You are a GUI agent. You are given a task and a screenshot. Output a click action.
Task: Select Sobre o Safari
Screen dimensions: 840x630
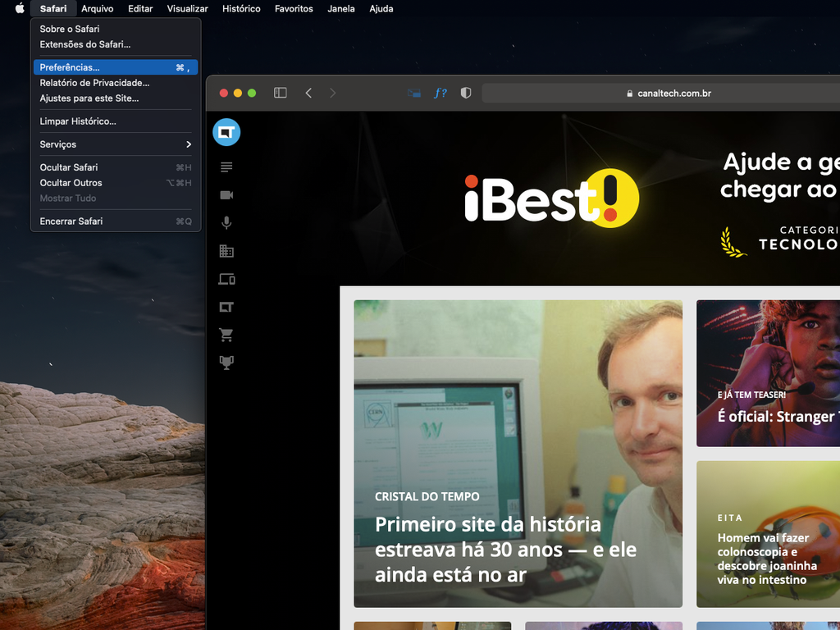[116, 29]
